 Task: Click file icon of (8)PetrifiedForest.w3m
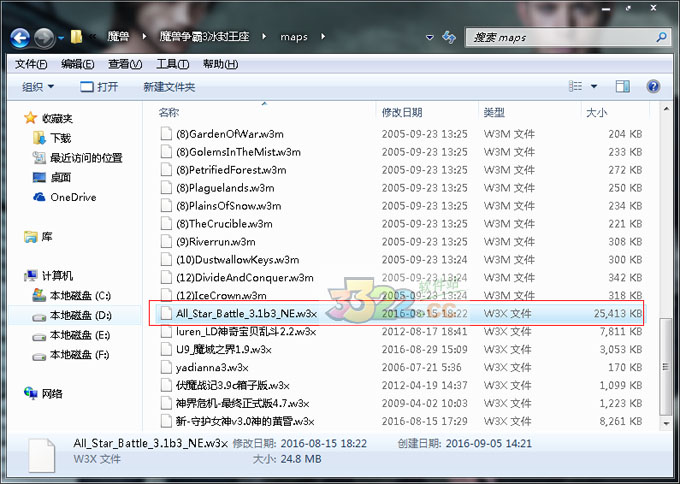tap(166, 170)
